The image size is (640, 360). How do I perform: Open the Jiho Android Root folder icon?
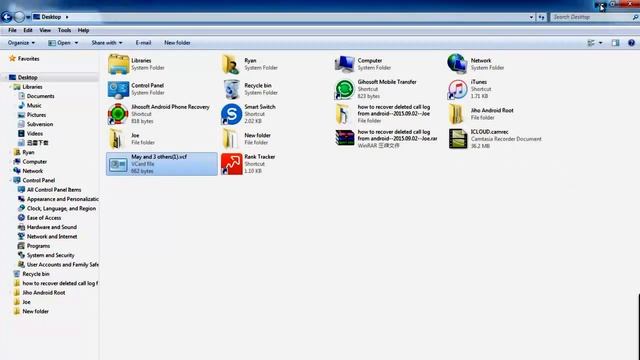pyautogui.click(x=456, y=114)
